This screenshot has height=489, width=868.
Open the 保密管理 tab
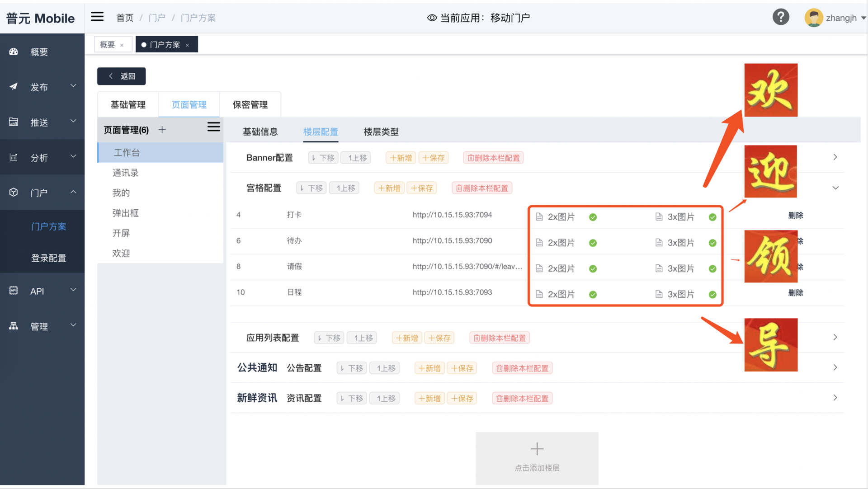tap(250, 105)
